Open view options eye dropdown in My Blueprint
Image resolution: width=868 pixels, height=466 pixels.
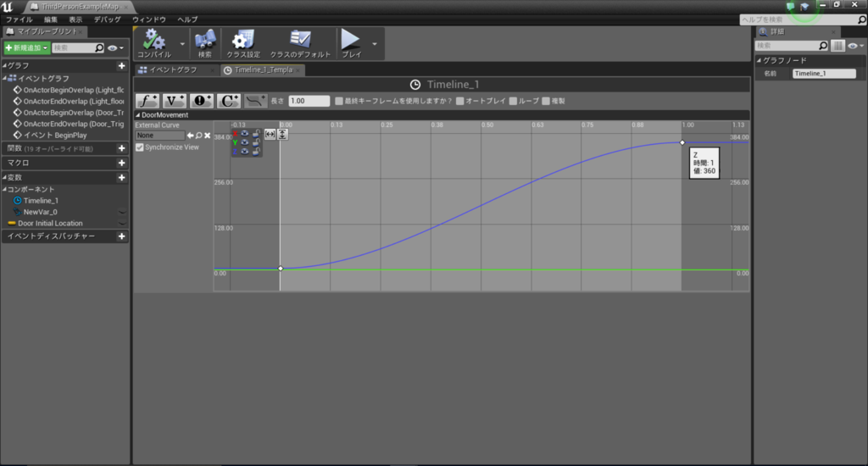(115, 48)
